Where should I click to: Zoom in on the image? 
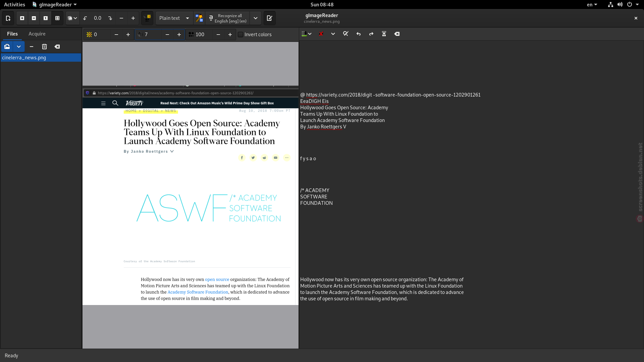click(22, 18)
